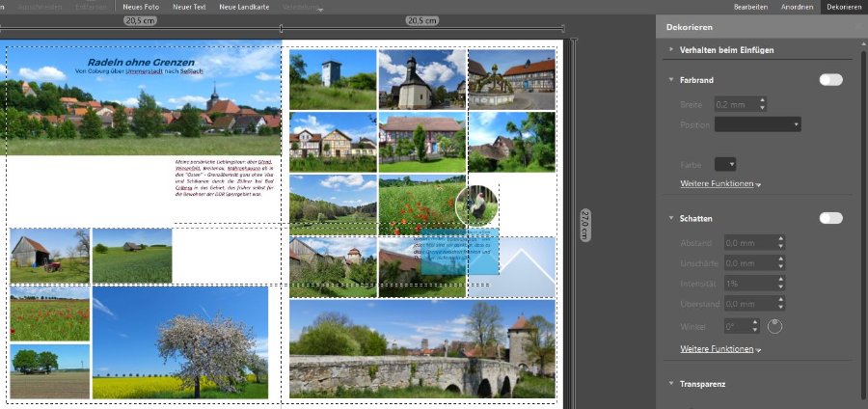Enable the Schatten toggle
Image resolution: width=868 pixels, height=409 pixels.
(x=830, y=218)
